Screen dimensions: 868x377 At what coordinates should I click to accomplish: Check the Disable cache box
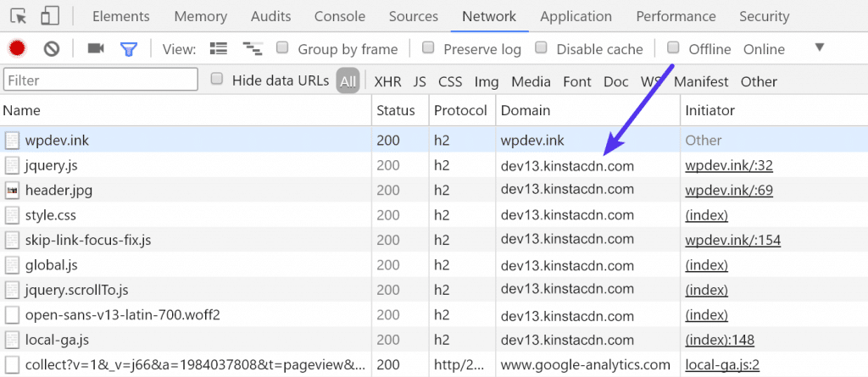542,47
